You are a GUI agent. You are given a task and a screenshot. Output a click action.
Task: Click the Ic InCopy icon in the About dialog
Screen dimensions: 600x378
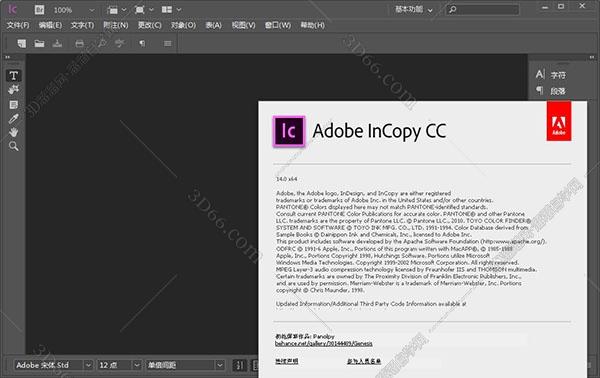click(289, 131)
